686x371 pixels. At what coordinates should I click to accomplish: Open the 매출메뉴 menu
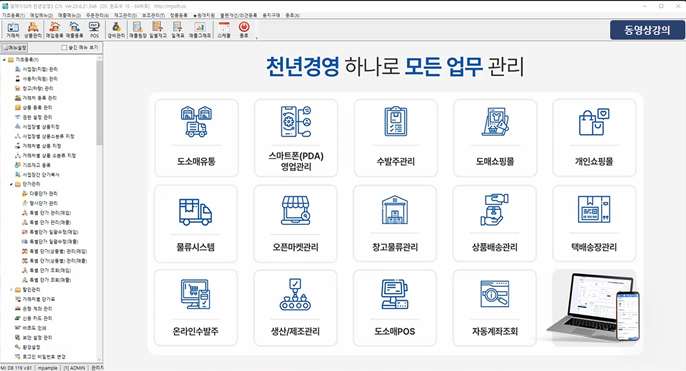click(69, 15)
